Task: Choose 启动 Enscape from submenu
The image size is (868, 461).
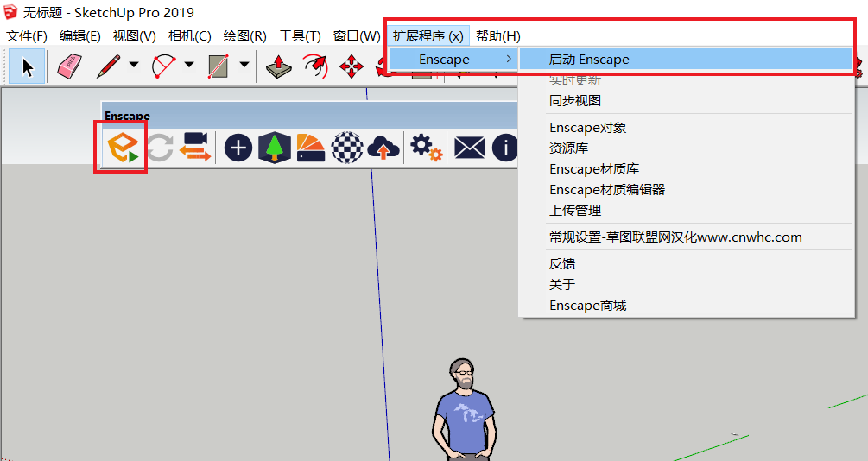Action: click(x=686, y=60)
